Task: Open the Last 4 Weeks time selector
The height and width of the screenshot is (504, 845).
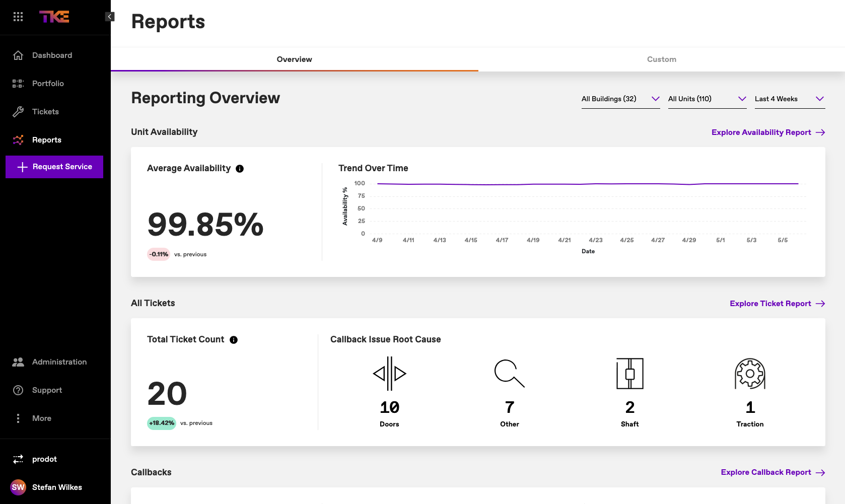Action: pos(789,99)
